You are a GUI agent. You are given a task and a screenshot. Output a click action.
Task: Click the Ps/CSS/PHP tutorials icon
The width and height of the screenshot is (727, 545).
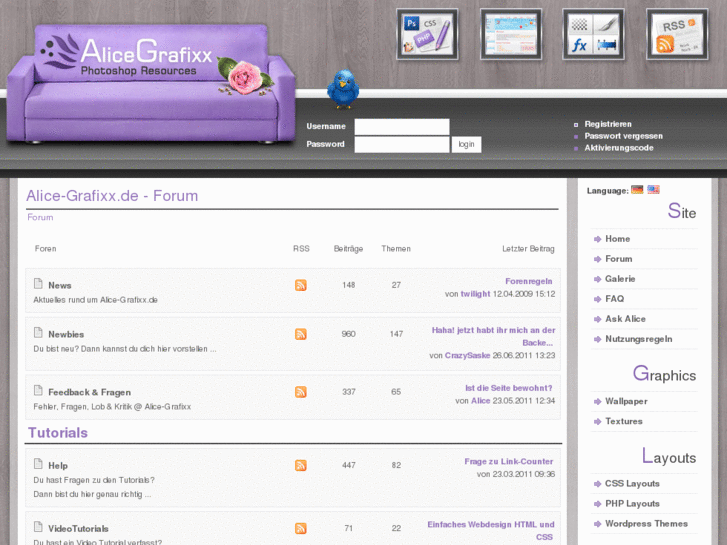[427, 34]
